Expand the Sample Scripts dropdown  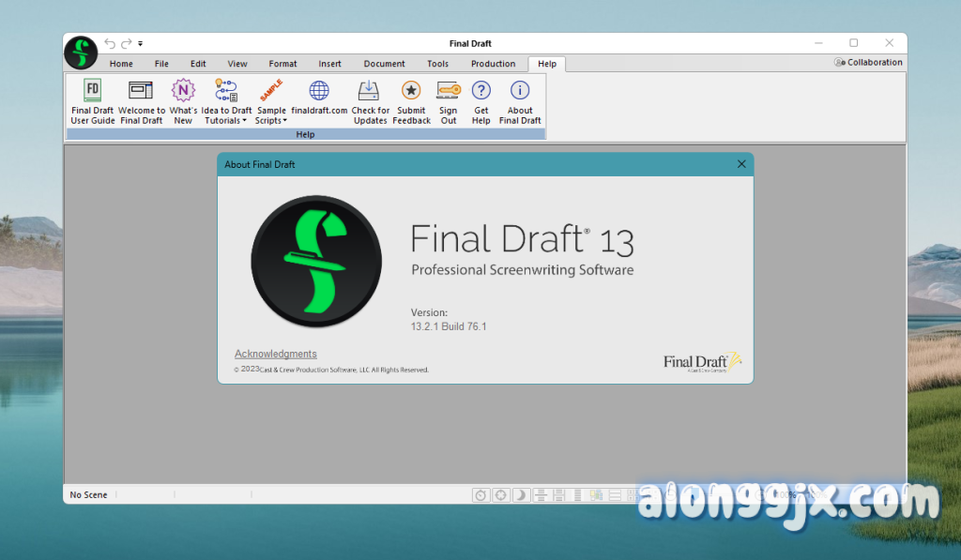[x=270, y=120]
